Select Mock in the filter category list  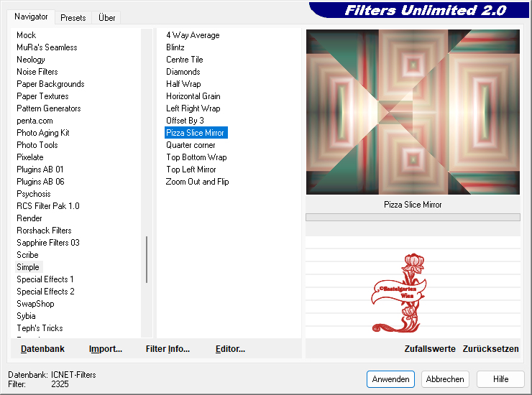coord(27,35)
